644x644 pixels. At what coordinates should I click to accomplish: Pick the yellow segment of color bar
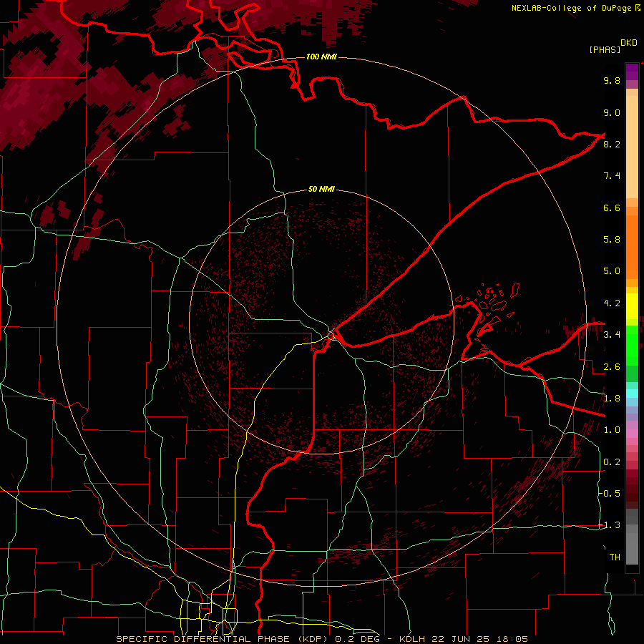[x=632, y=306]
